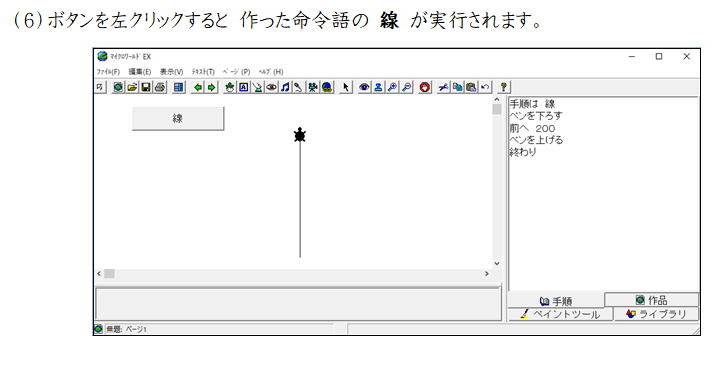Image resolution: width=718 pixels, height=365 pixels.
Task: Click the 線 button on the page
Action: point(178,119)
